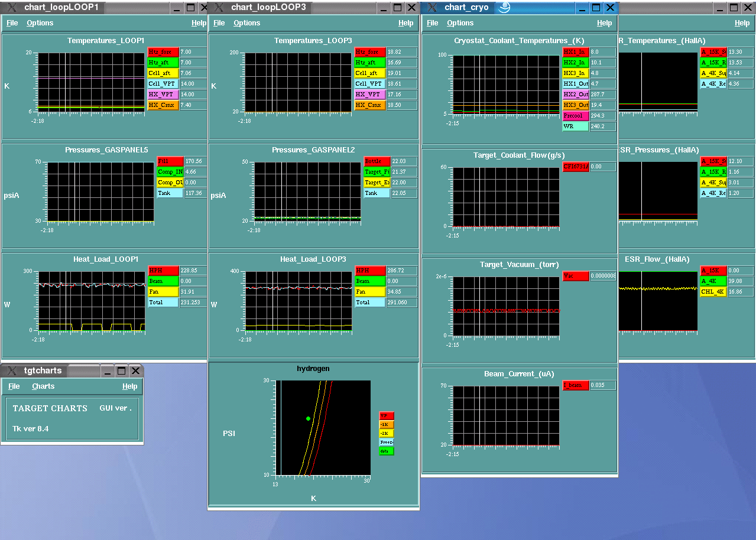Open the window menu icon of chart_loopLOOP1
The image size is (756, 540).
pos(11,8)
